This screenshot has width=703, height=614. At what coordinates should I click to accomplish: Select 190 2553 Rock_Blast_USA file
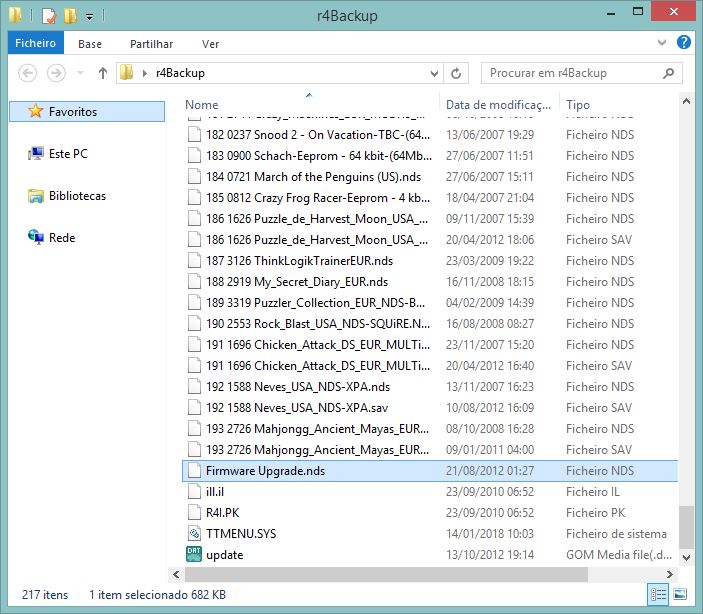(430, 324)
